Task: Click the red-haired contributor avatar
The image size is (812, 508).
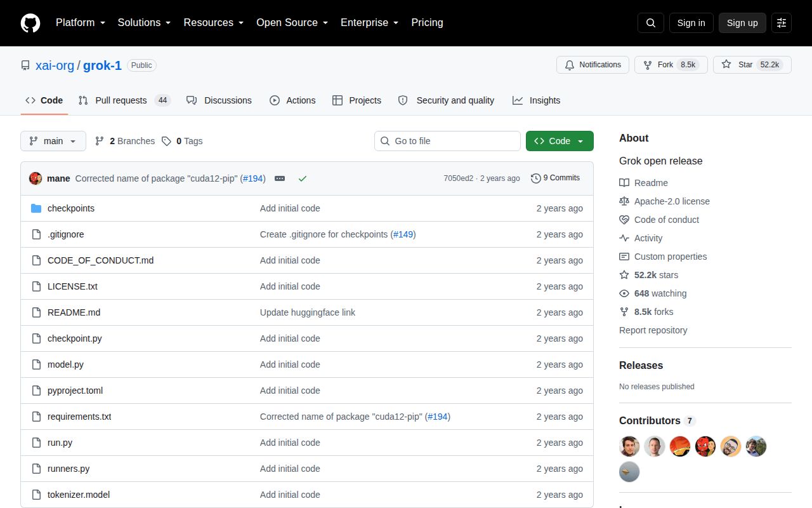Action: 705,446
